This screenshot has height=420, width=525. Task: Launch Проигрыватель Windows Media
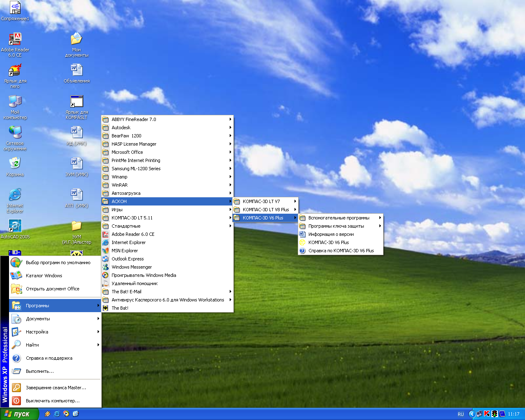click(x=167, y=275)
